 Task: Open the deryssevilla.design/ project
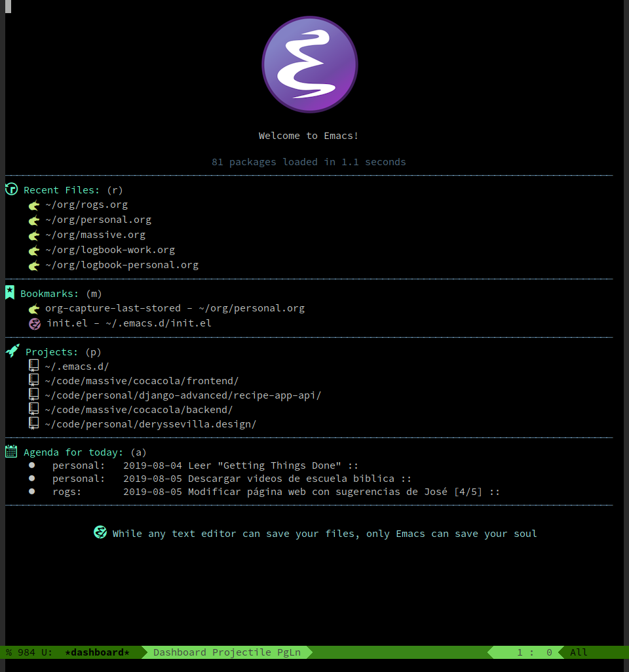[151, 424]
